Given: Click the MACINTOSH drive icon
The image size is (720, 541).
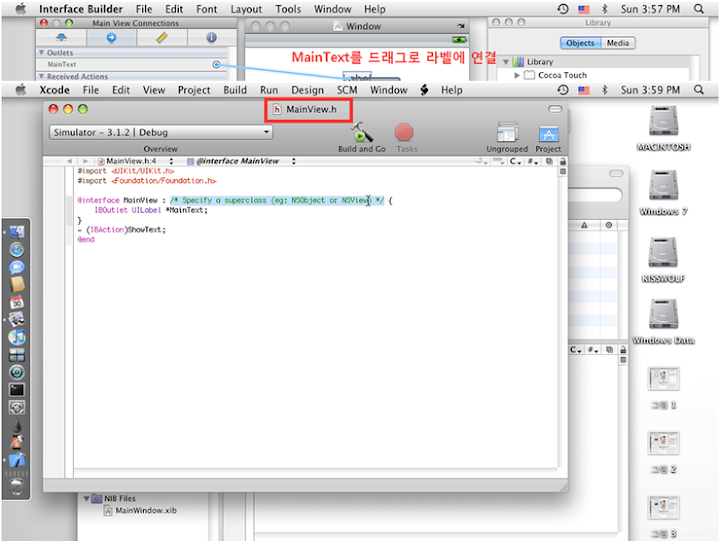Looking at the screenshot, I should pos(663,121).
